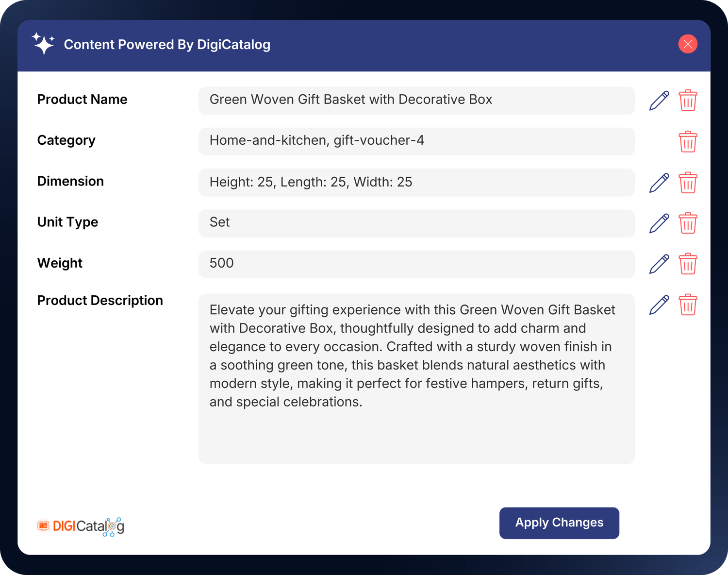Focus the Dimension input field
This screenshot has width=728, height=575.
(x=416, y=183)
